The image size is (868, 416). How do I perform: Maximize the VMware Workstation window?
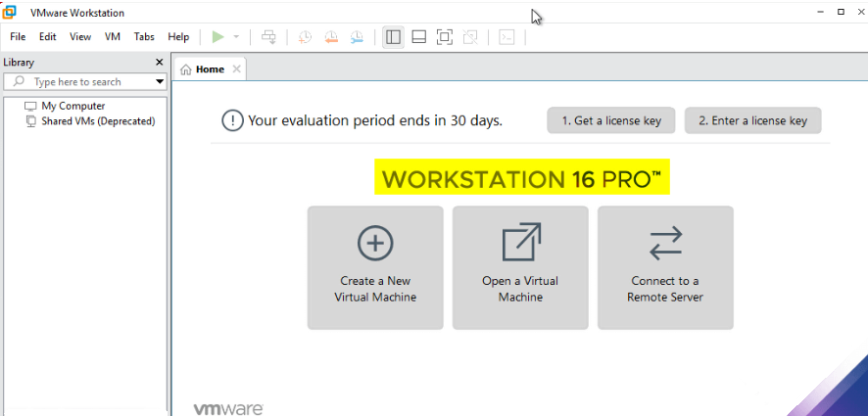(841, 12)
